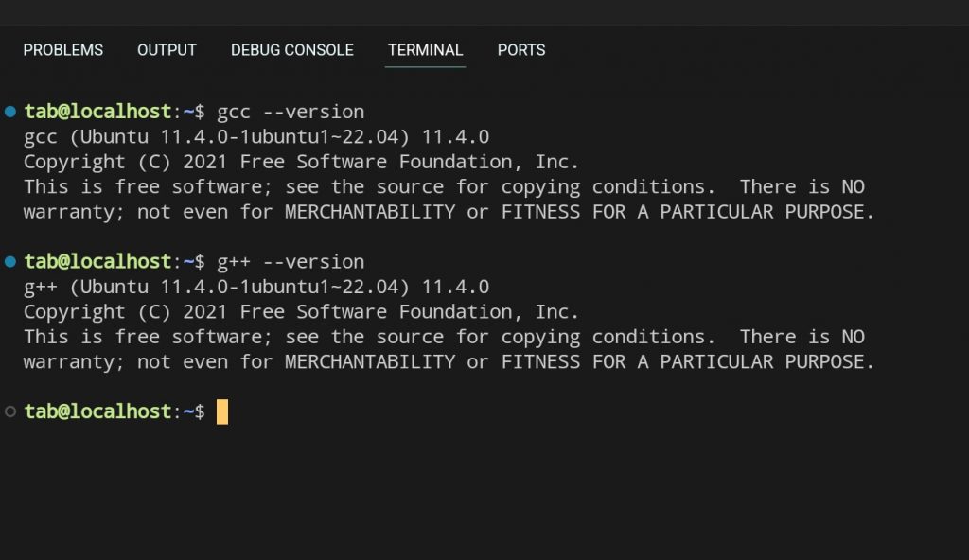Click the blue dot beside gcc --version
The height and width of the screenshot is (560, 969).
(10, 112)
